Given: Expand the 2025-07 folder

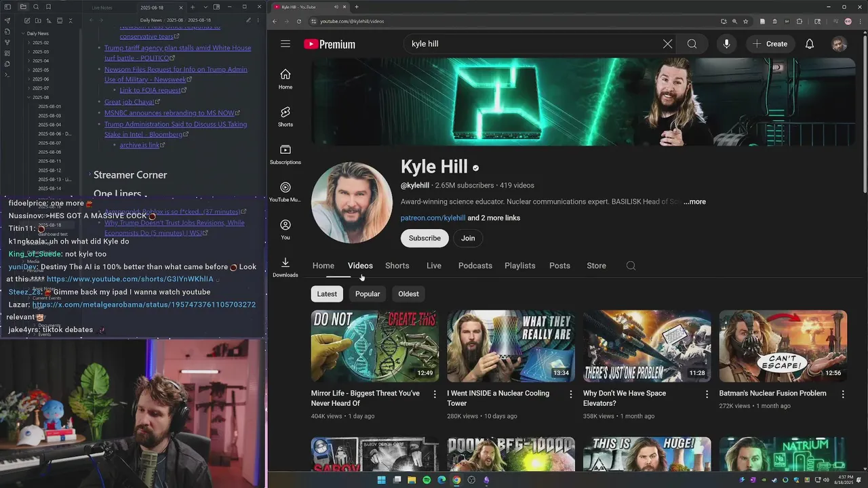Looking at the screenshot, I should (29, 88).
